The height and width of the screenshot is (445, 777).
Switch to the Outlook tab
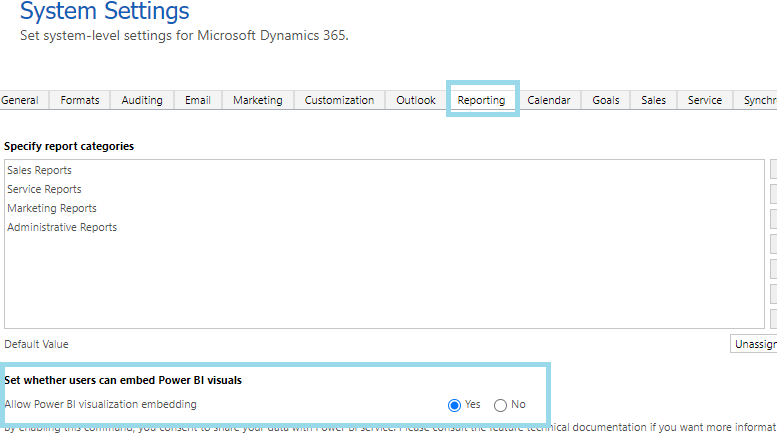(416, 100)
